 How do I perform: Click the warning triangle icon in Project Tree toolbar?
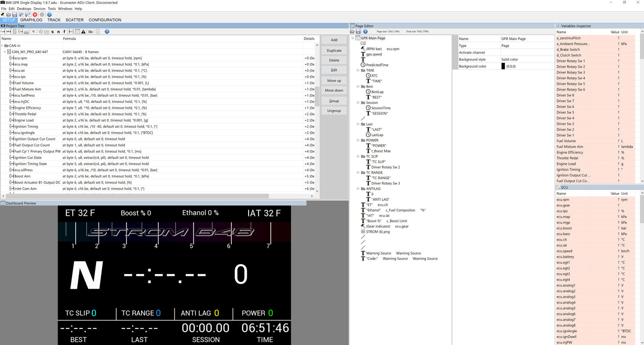83,32
